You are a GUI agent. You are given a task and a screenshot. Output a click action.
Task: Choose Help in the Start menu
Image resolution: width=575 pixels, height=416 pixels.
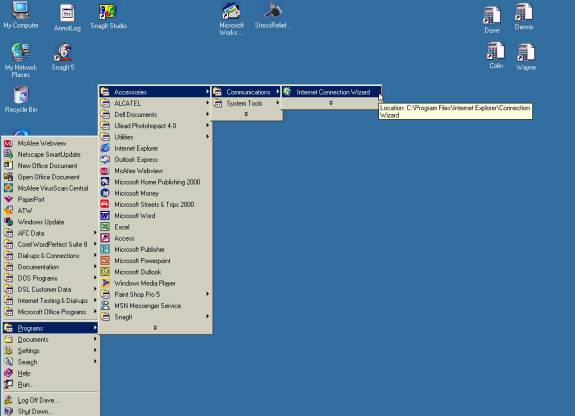tap(51, 373)
